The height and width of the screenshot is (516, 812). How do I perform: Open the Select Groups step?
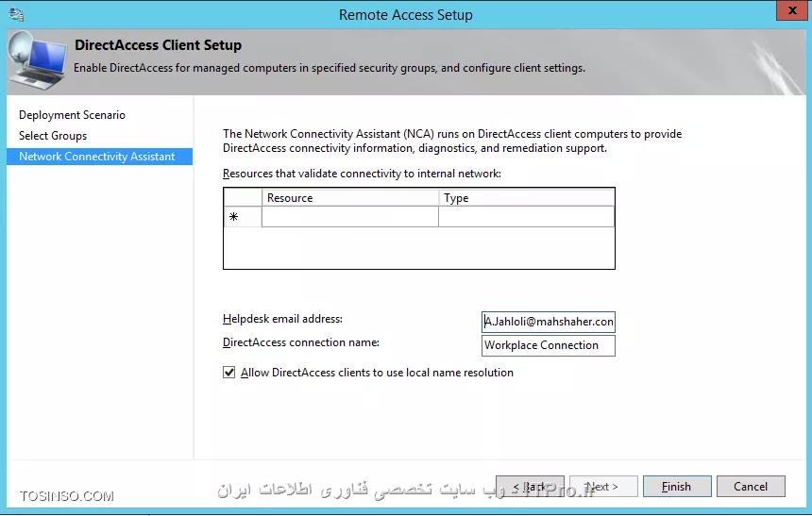[53, 136]
